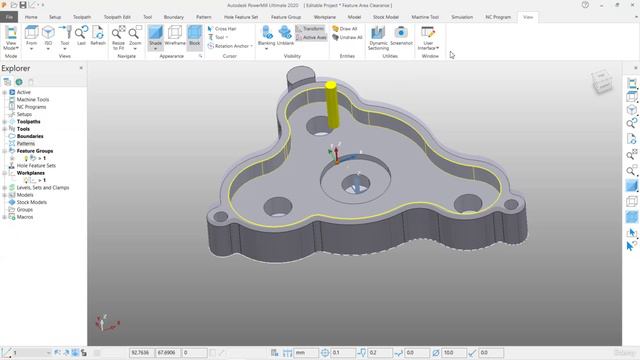Click the ViewCube in the viewport
Viewport: 640px width, 360px height.
(602, 81)
